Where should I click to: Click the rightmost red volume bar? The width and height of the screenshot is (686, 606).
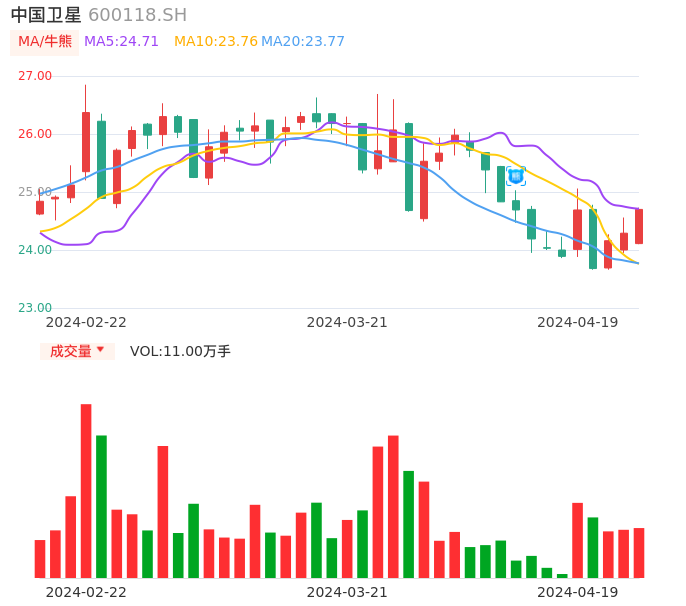tap(639, 552)
